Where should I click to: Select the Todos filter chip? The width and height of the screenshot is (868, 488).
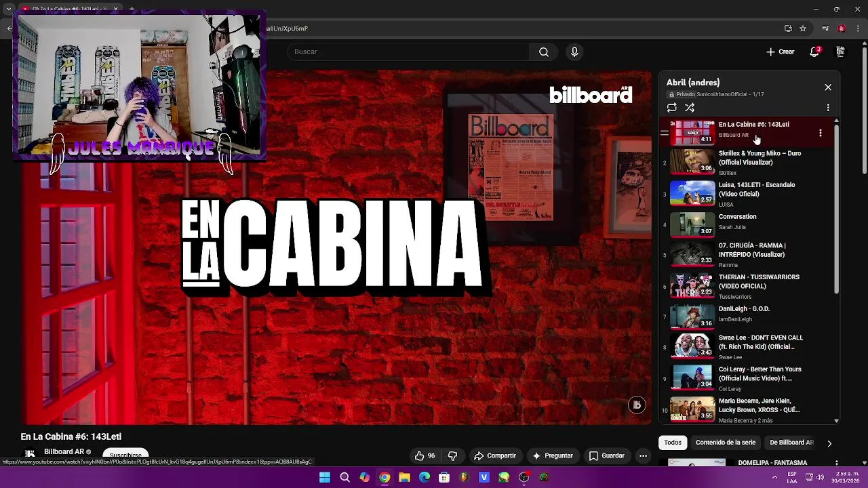pos(673,443)
